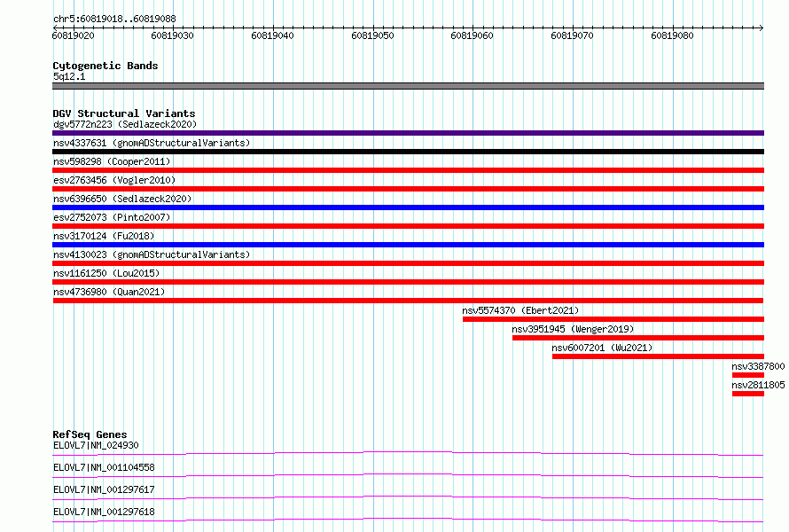789x532 pixels.
Task: Click the nsv1161250 (Lou2015) red bar
Action: tap(408, 282)
